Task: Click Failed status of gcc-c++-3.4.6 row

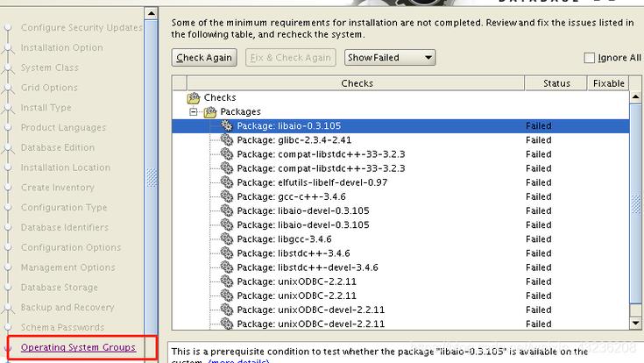Action: pos(539,196)
